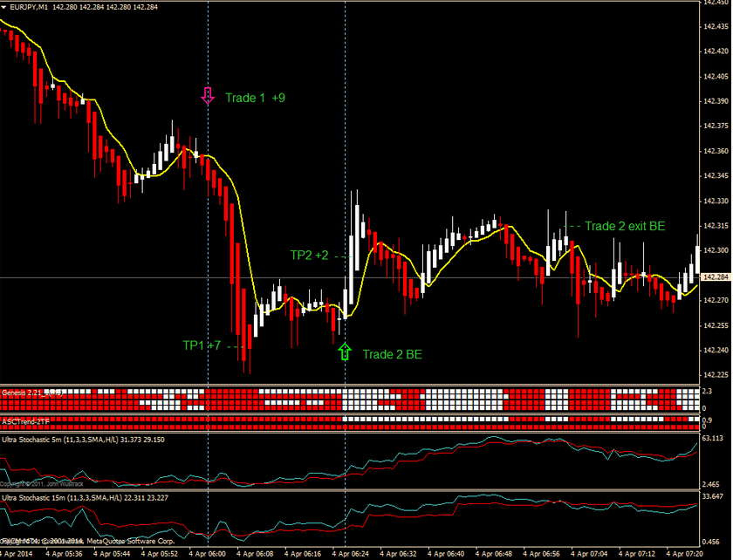733x560 pixels.
Task: Click the "Trade 1 +9" label
Action: click(x=255, y=98)
